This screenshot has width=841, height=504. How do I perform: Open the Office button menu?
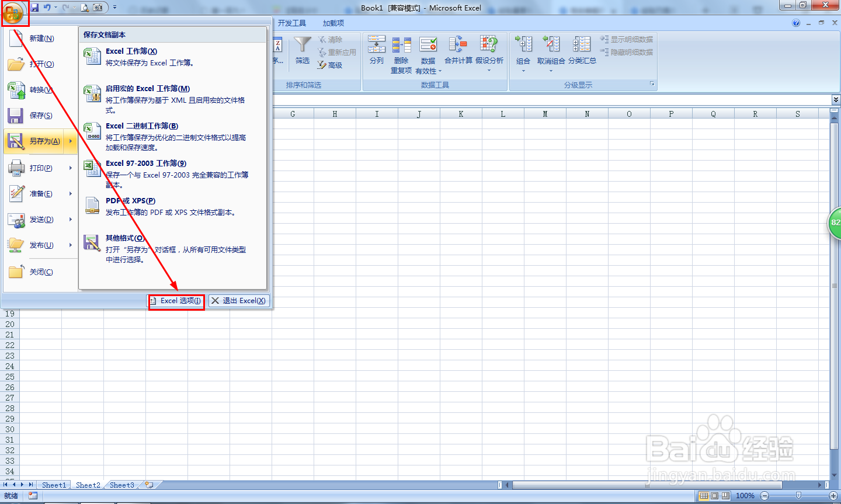point(13,13)
